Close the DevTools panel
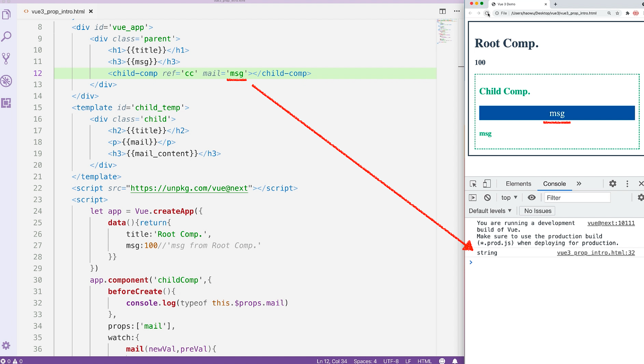 click(641, 184)
